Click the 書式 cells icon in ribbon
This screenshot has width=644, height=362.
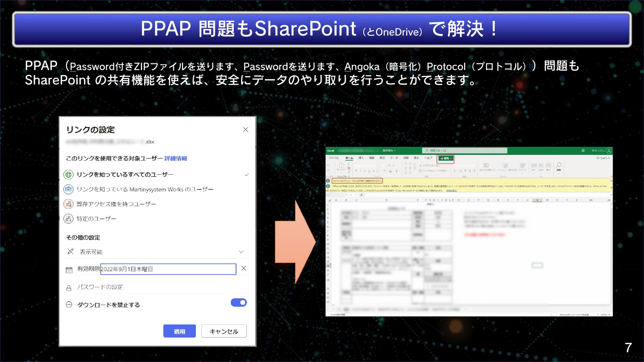point(548,165)
